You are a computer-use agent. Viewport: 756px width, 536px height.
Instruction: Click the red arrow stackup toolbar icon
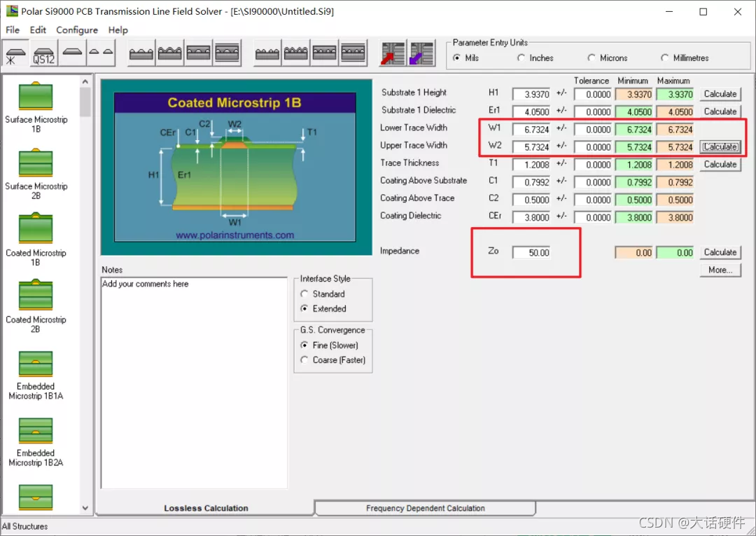(x=393, y=53)
